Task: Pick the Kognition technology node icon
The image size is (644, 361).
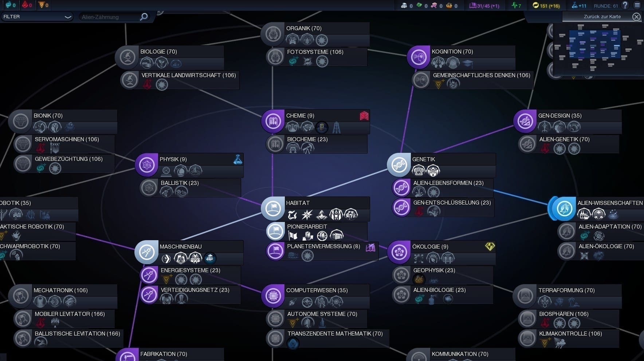Action: click(x=419, y=57)
